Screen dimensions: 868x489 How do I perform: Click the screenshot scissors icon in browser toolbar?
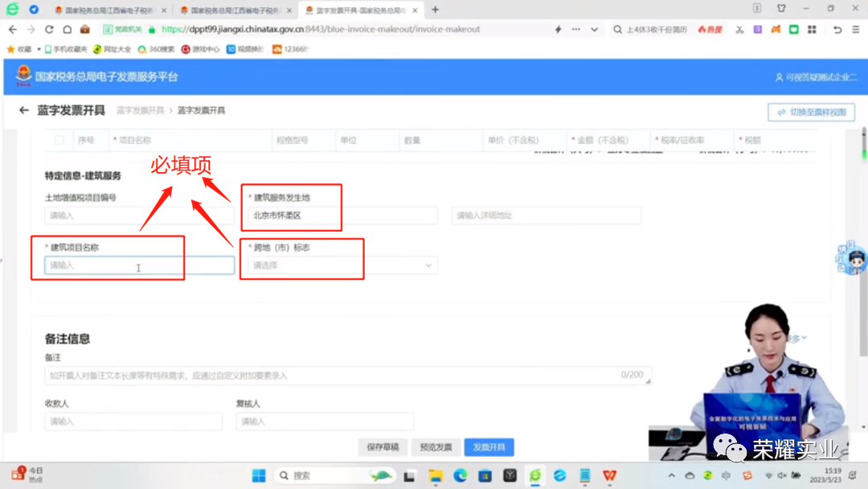(740, 29)
